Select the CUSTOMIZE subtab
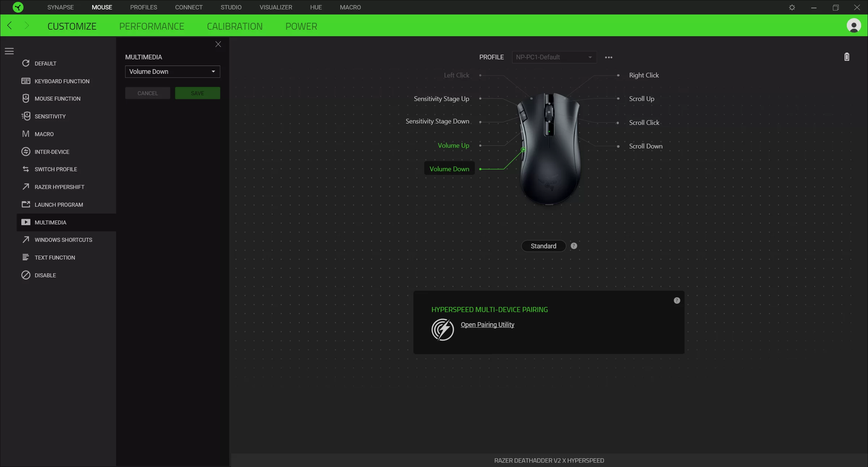Screen dimensions: 868x467 tap(72, 26)
